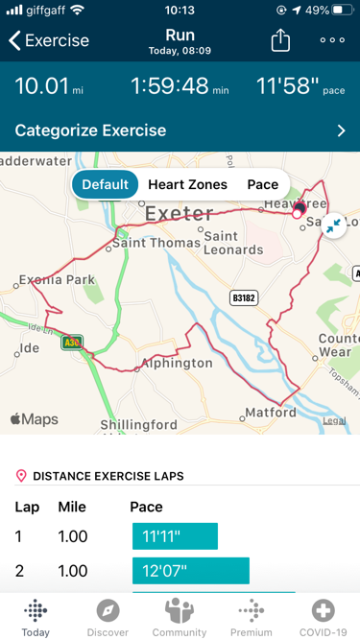Screen dimensions: 360x640
Task: Select the lap 1 pace bar 11'11"
Action: 175,536
